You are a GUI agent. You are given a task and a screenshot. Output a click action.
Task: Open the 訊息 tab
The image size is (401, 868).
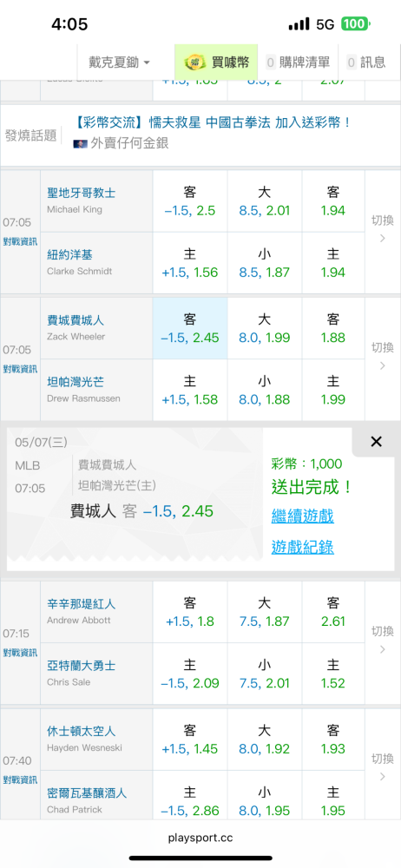pos(366,62)
